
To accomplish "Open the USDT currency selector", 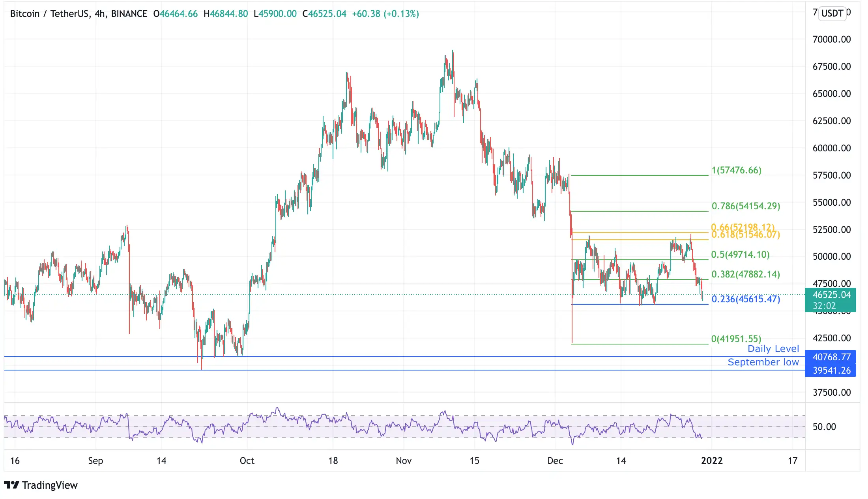I will tap(832, 13).
